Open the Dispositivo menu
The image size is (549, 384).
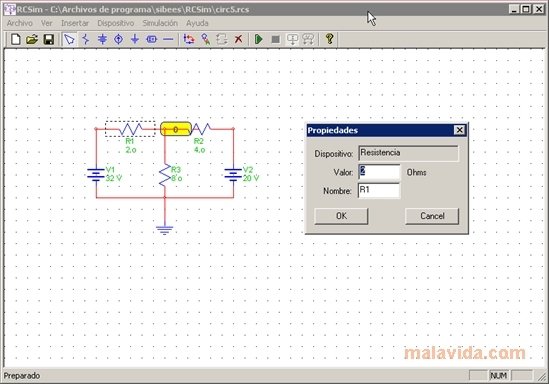click(116, 23)
